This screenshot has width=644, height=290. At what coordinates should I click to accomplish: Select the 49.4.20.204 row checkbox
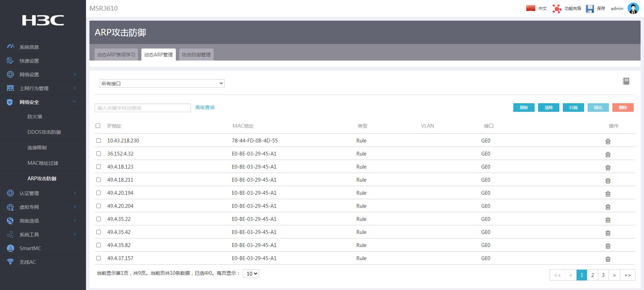pyautogui.click(x=99, y=206)
